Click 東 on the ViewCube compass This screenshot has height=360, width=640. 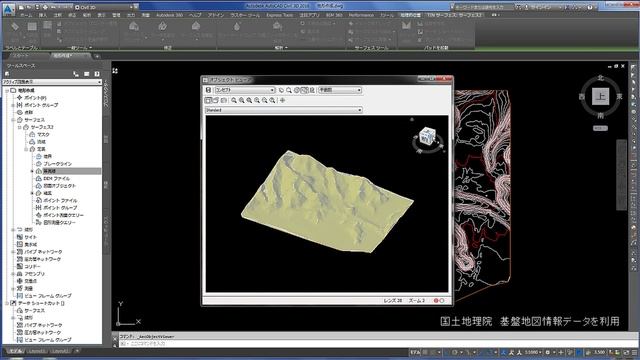(x=620, y=96)
